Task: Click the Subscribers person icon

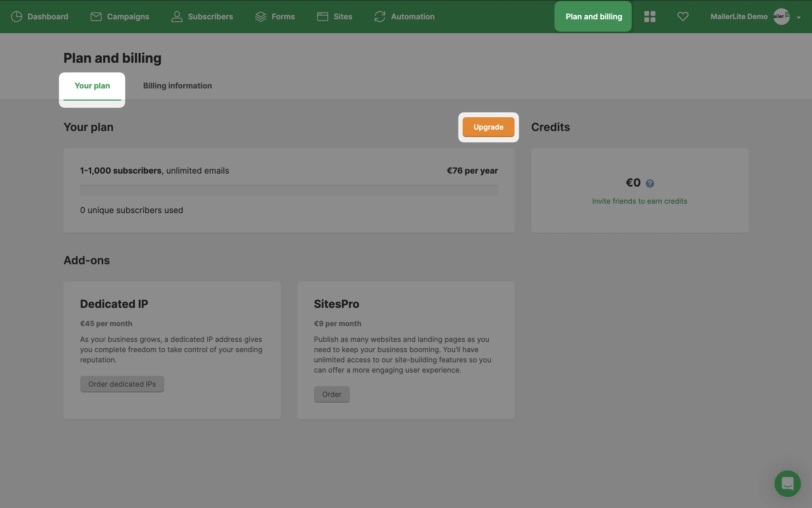Action: (x=177, y=17)
